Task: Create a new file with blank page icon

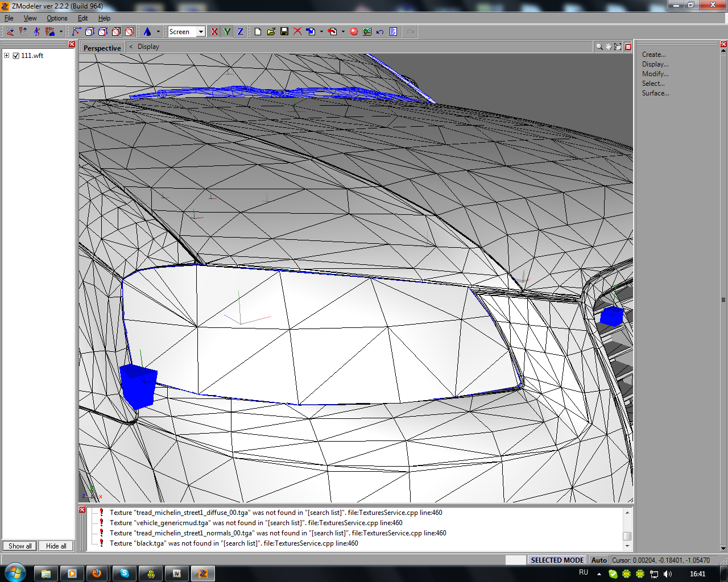Action: click(258, 32)
